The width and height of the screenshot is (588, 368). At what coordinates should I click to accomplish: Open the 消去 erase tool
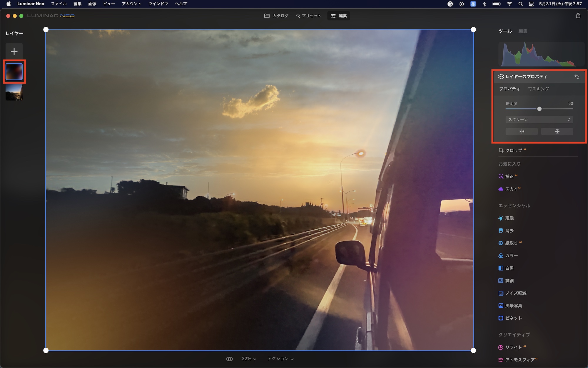pyautogui.click(x=509, y=231)
